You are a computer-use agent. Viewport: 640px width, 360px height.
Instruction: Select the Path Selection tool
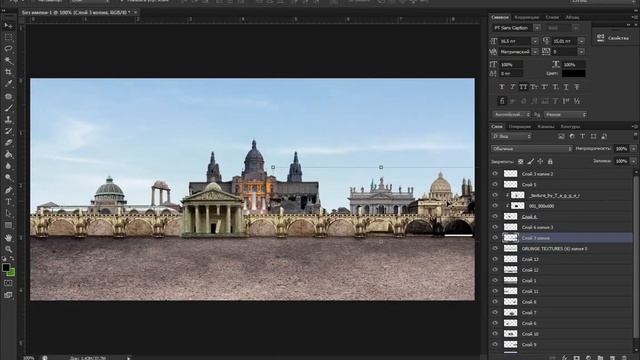[8, 213]
